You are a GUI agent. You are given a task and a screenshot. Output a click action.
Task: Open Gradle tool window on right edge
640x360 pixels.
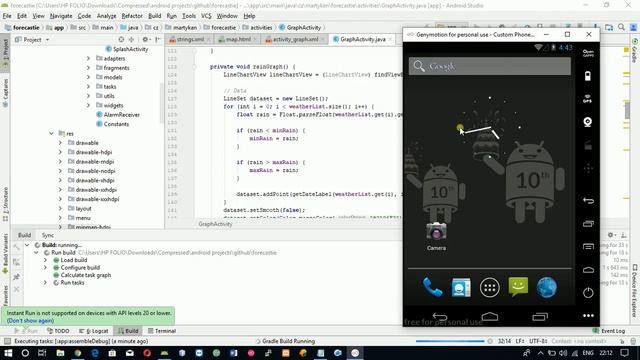tap(635, 51)
